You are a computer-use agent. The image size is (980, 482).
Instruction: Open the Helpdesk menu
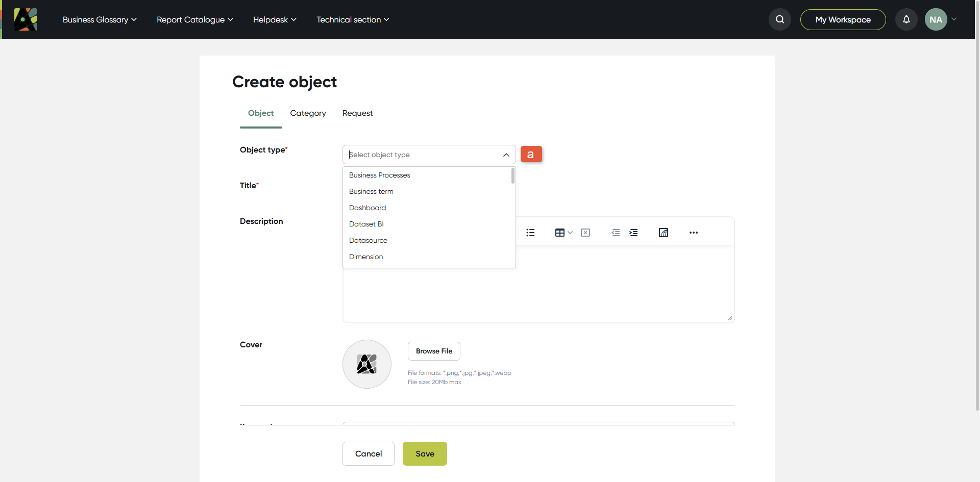(x=275, y=19)
